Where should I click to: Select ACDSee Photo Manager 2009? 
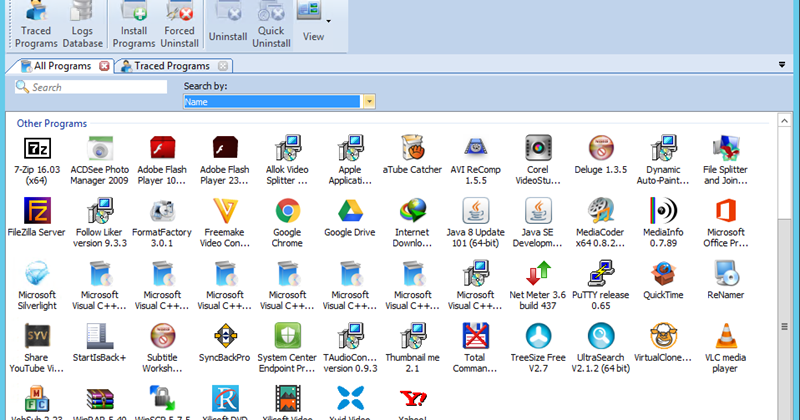point(99,160)
